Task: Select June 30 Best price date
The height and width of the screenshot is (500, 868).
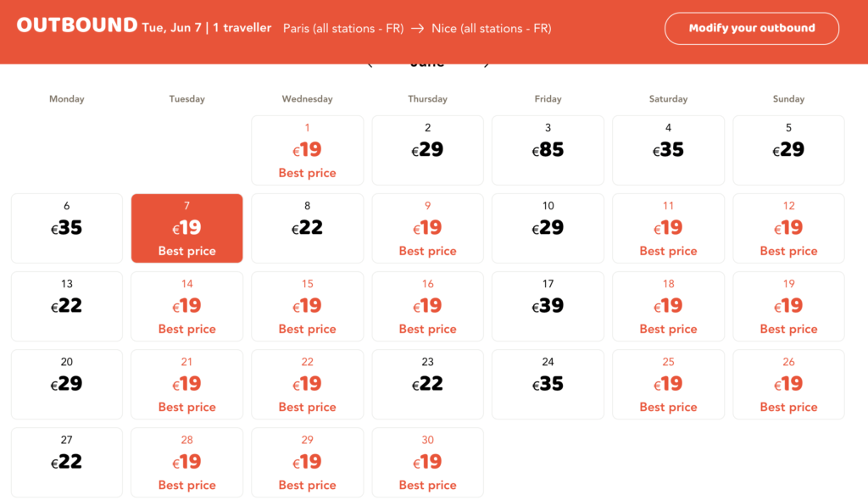Action: (427, 462)
